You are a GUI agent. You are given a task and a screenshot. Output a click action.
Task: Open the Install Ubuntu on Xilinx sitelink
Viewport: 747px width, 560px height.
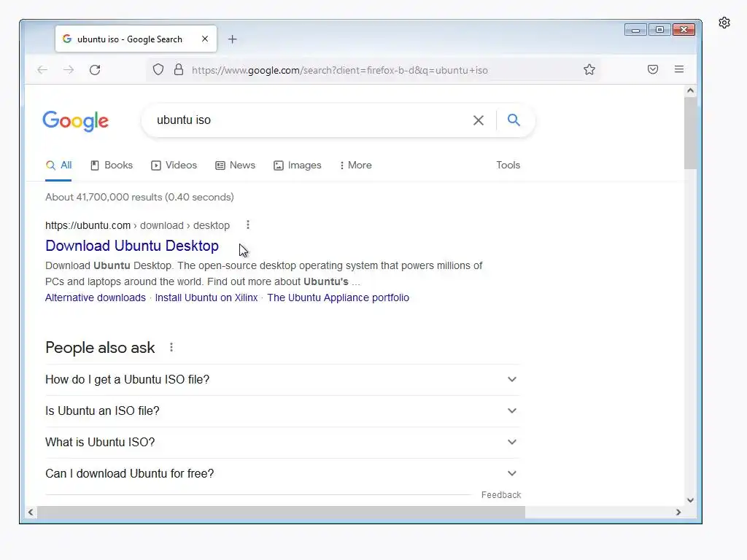[x=206, y=297]
